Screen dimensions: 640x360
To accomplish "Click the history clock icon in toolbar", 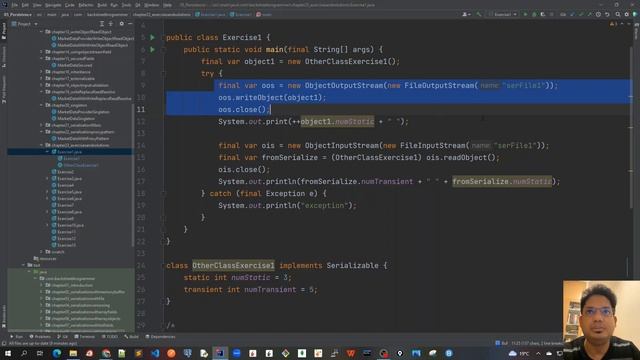I will (x=598, y=14).
